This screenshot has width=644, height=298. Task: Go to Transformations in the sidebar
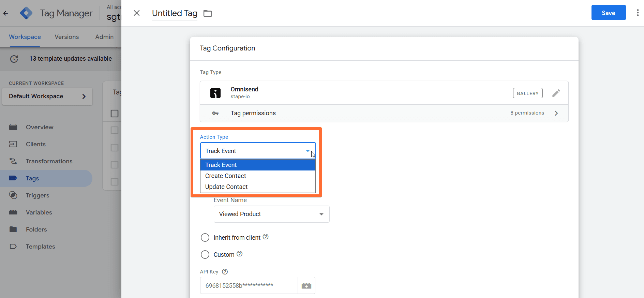tap(49, 161)
